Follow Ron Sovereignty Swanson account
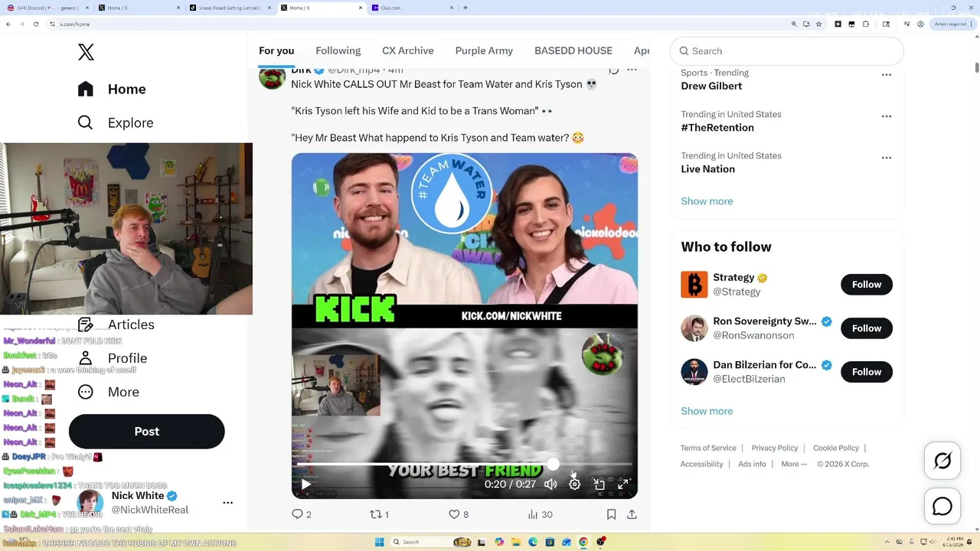This screenshot has height=551, width=980. 867,328
